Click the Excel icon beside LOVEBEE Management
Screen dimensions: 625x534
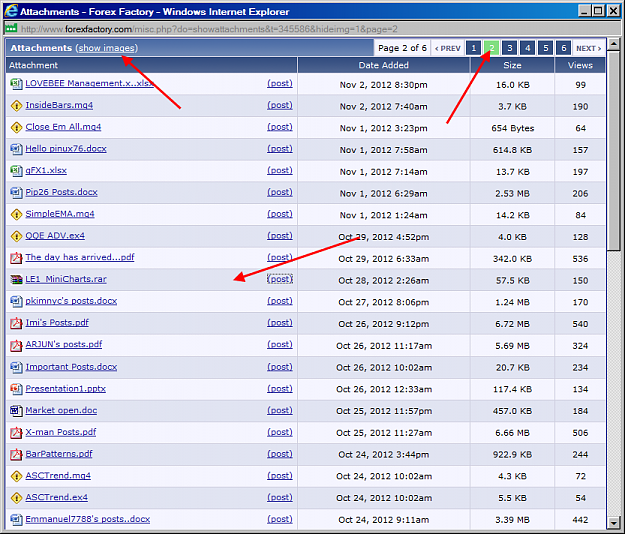(x=16, y=84)
